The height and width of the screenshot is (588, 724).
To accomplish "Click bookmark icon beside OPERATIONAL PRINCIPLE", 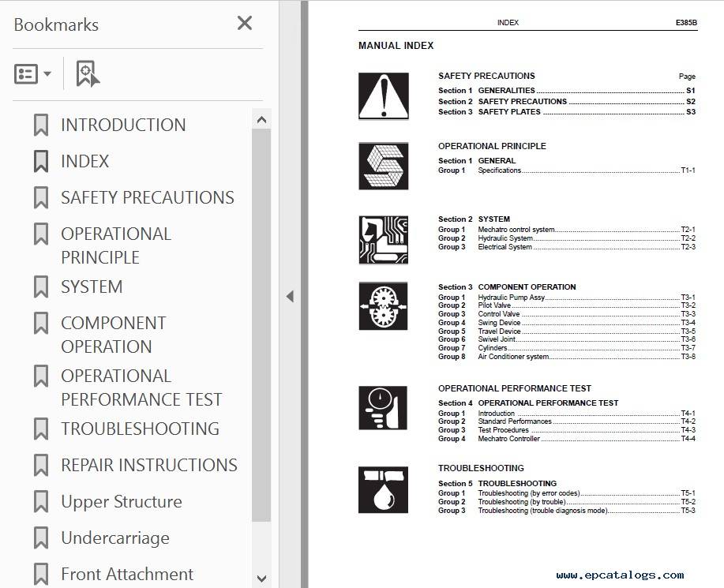I will (41, 234).
